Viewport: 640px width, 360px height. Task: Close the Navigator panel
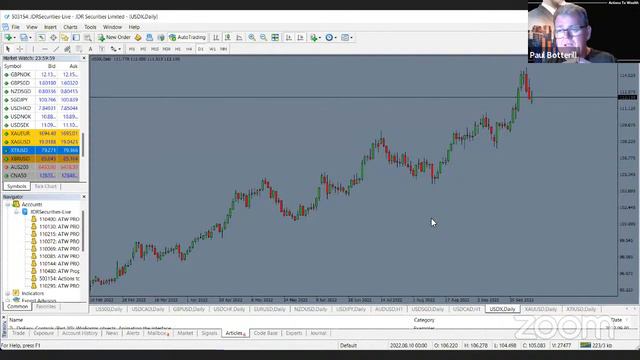click(84, 197)
